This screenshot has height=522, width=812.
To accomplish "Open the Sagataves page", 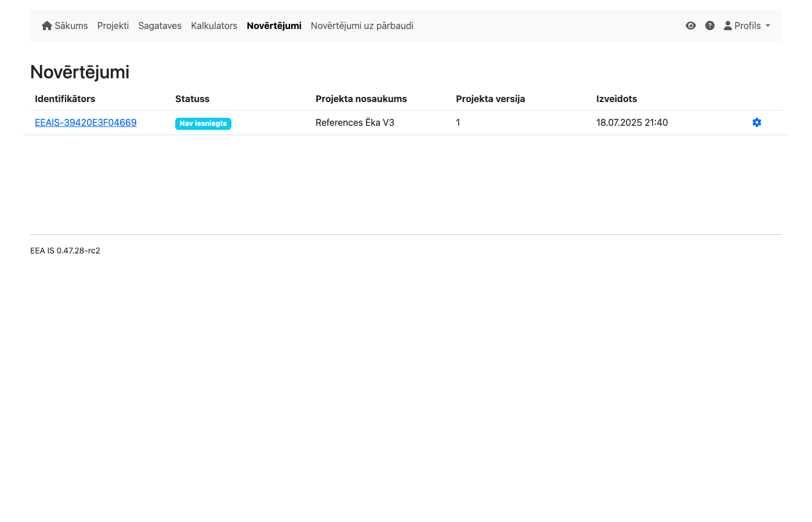I will click(159, 26).
